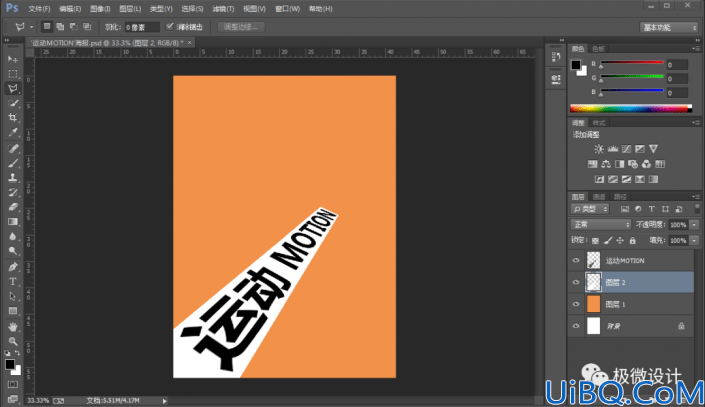Select the Brush tool
The image size is (705, 407).
(x=13, y=163)
